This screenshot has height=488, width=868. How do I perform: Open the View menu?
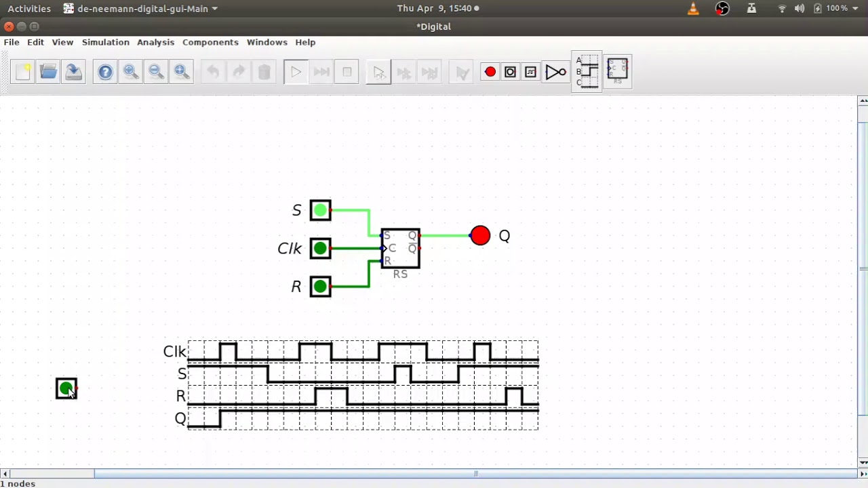click(62, 42)
